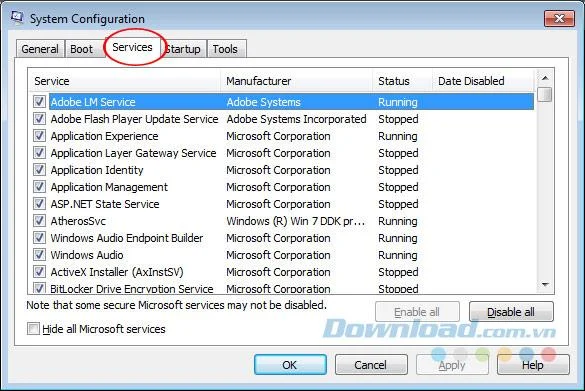Click the services list scrollbar thumb

(545, 94)
